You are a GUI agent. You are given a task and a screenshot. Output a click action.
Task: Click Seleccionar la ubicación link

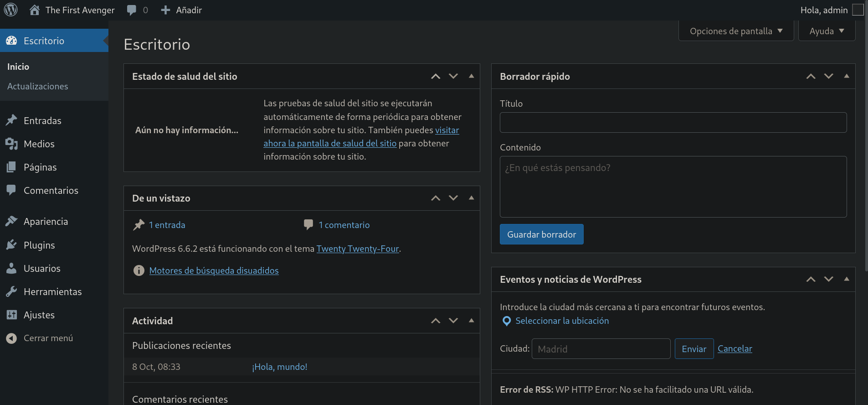coord(562,321)
